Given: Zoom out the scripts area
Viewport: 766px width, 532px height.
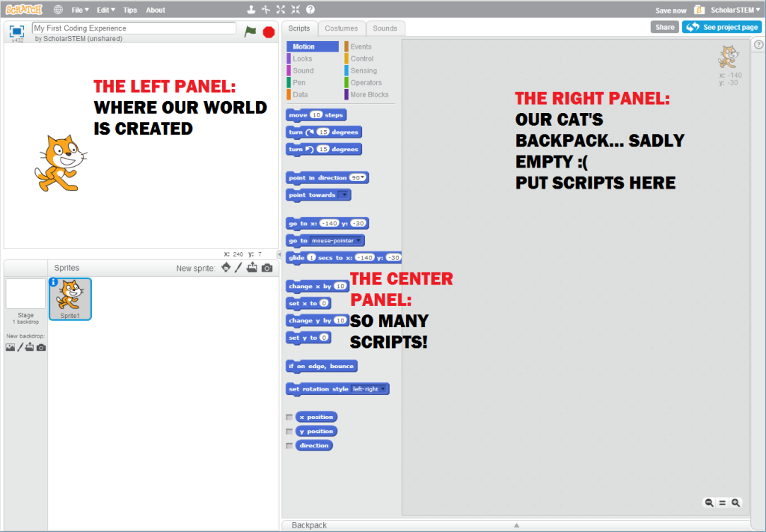Looking at the screenshot, I should pos(709,503).
